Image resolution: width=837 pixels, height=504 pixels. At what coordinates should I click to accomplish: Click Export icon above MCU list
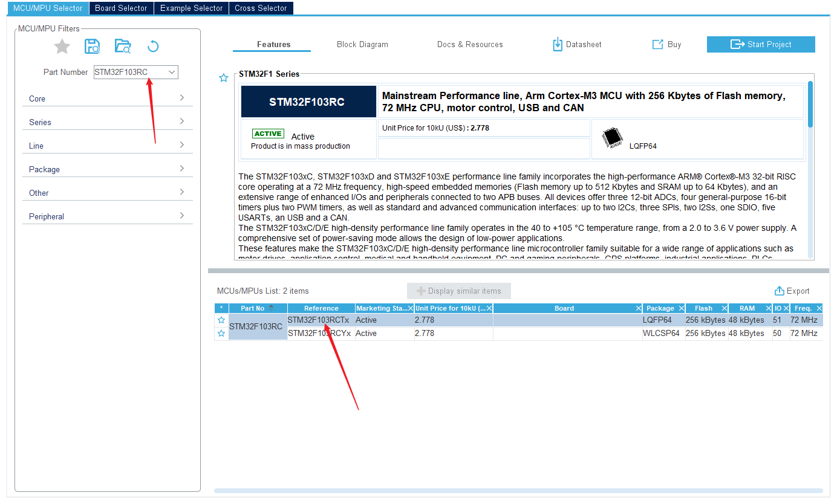(x=780, y=291)
